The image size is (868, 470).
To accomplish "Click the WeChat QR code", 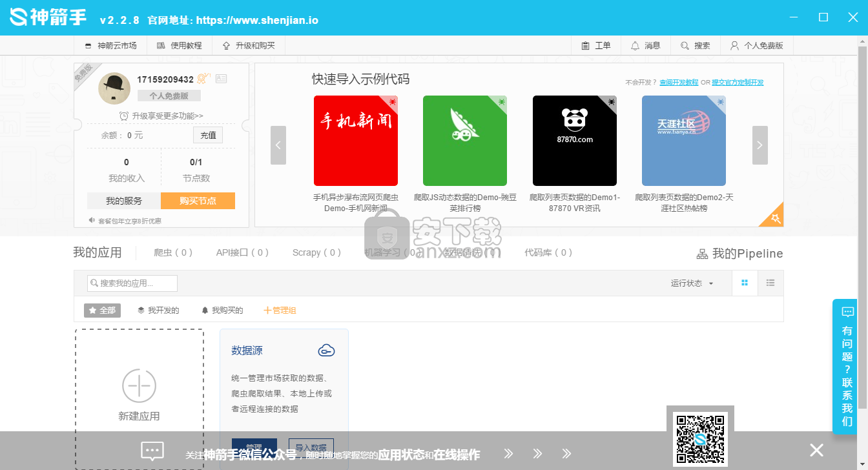I will pyautogui.click(x=700, y=439).
